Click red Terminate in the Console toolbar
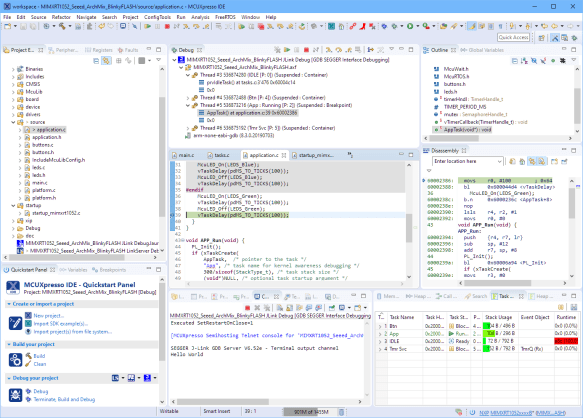The image size is (583, 418). pos(247,308)
